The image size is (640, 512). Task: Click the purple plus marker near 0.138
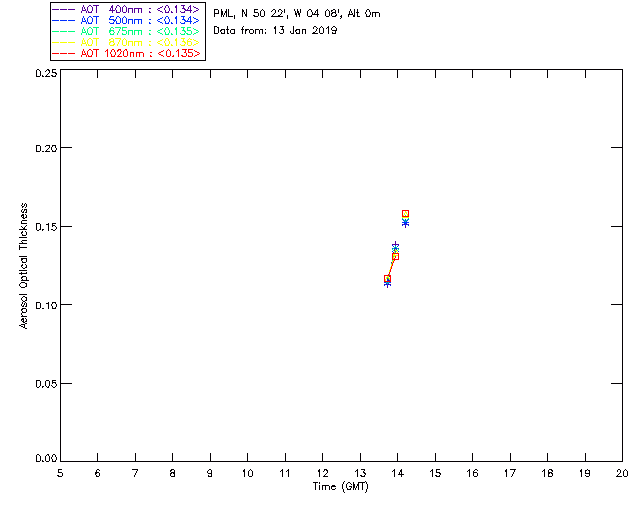(x=395, y=245)
